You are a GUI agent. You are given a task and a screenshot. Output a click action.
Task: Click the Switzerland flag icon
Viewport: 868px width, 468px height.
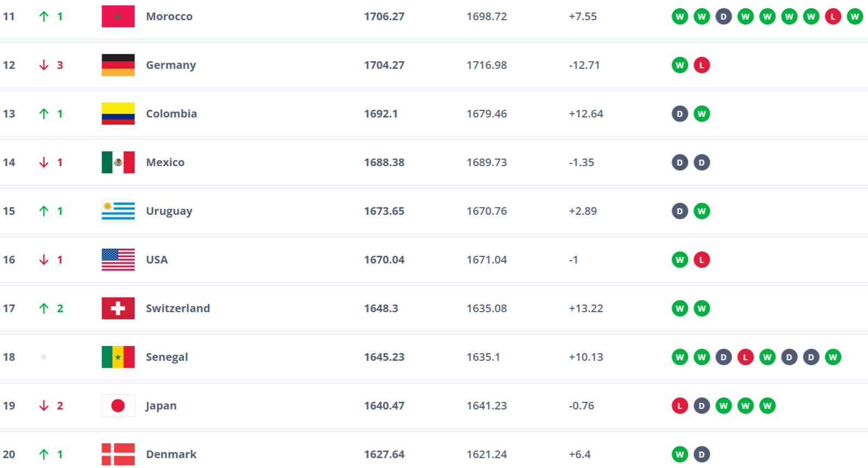click(x=118, y=308)
